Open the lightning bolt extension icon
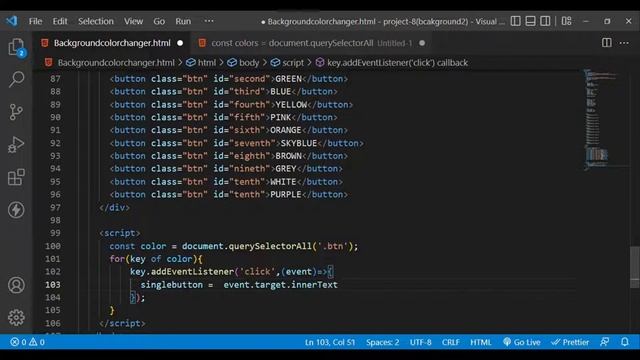Screen dimensions: 640x360 tap(16, 210)
